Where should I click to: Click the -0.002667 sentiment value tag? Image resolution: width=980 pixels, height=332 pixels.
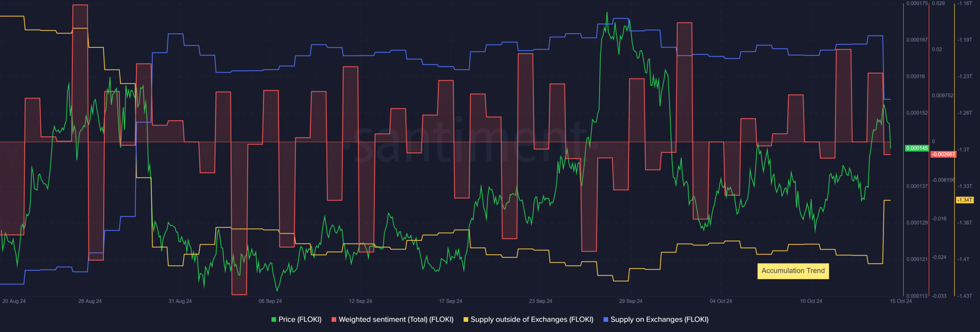[x=943, y=154]
